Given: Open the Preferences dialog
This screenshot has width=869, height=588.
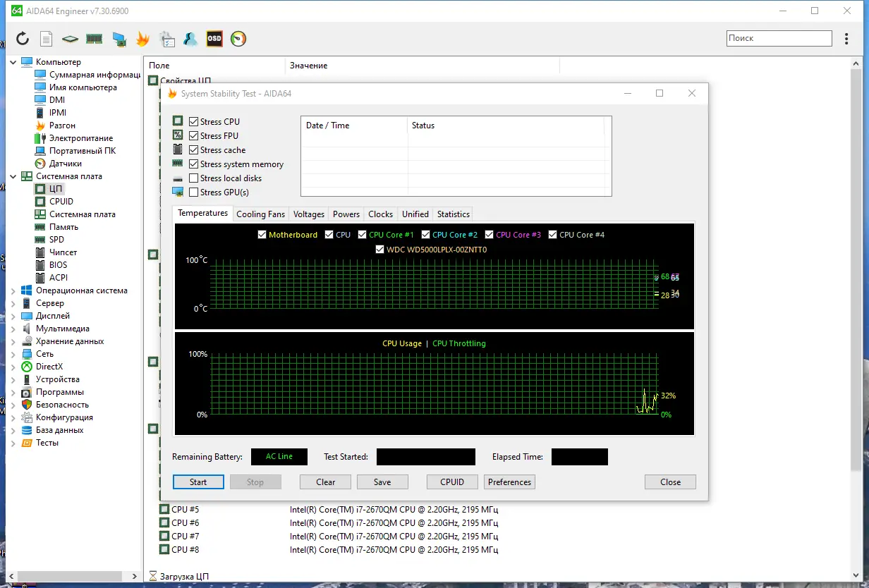Looking at the screenshot, I should pyautogui.click(x=509, y=482).
